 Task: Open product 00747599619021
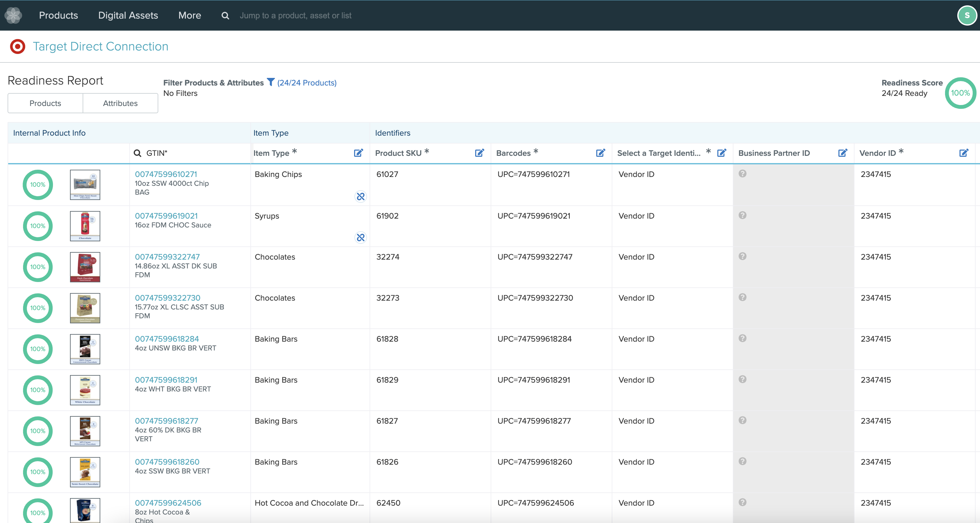point(166,216)
